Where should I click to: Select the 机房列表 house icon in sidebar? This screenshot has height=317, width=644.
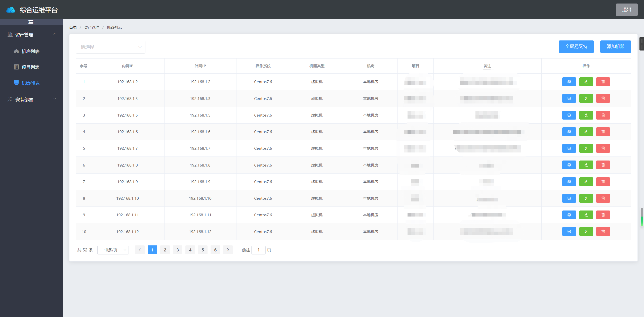point(16,51)
